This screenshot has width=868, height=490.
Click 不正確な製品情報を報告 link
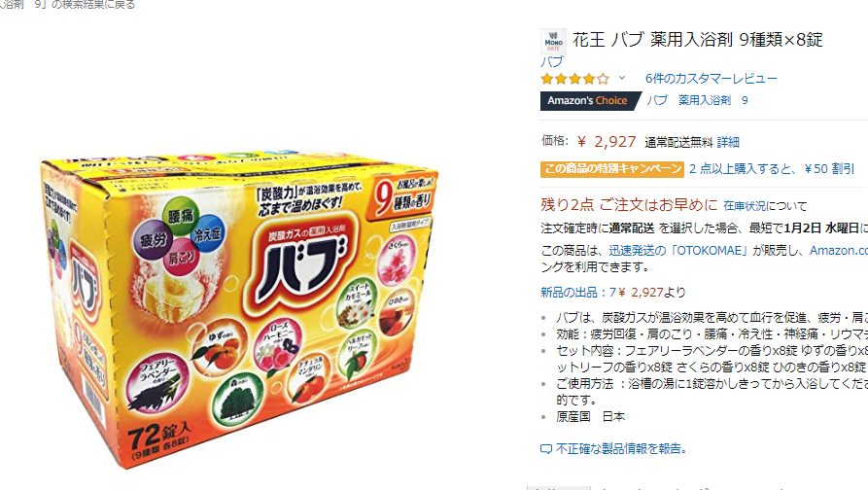pos(620,448)
